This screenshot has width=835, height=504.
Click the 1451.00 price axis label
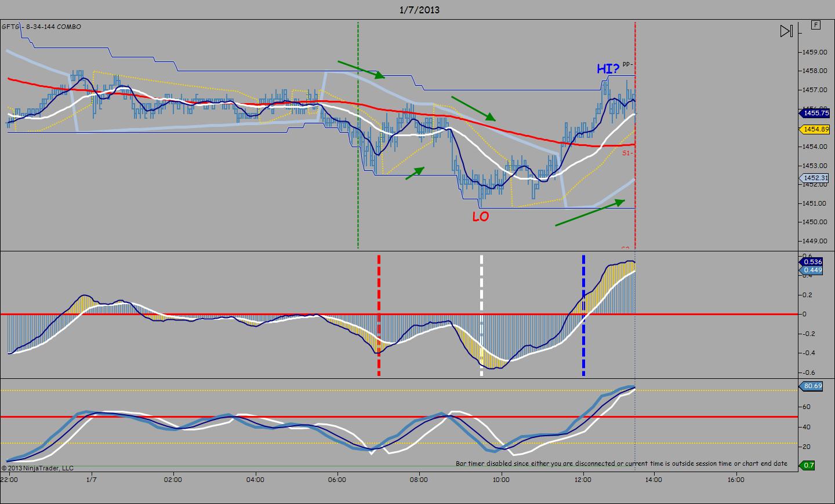pos(815,203)
